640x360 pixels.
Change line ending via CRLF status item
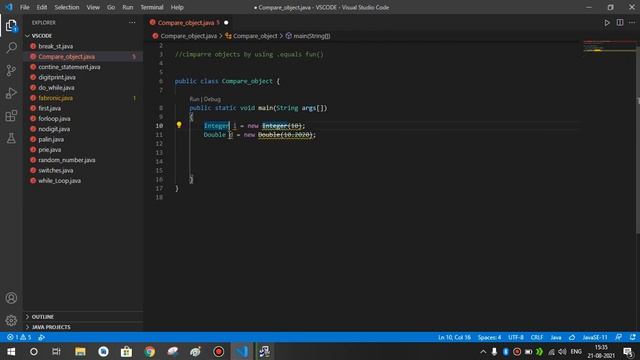[537, 337]
